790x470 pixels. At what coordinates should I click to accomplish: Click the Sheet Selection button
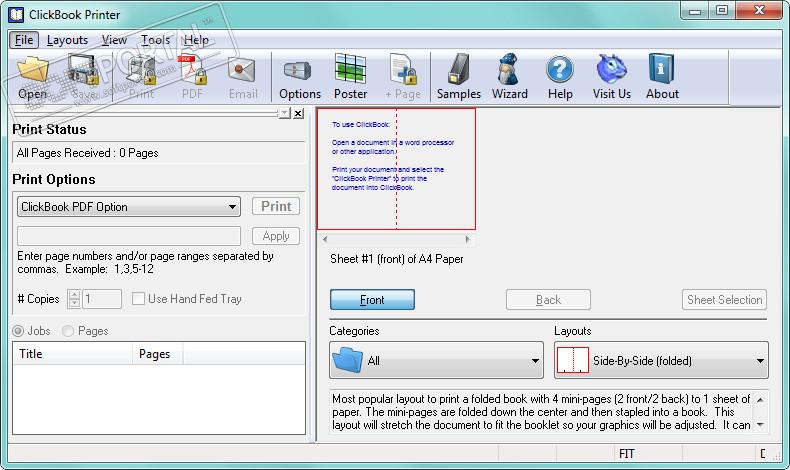[x=725, y=300]
